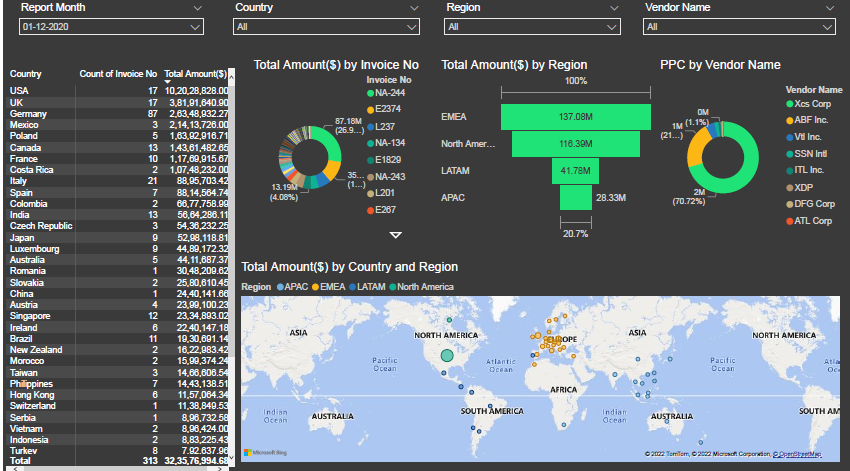
Task: Select Xcs Corp vendor legend item
Action: point(808,104)
